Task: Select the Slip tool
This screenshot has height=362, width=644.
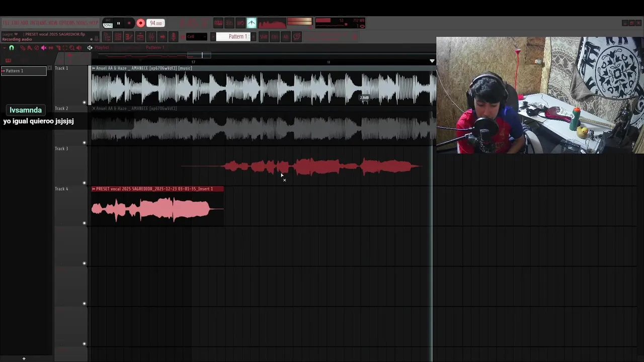Action: coord(51,48)
